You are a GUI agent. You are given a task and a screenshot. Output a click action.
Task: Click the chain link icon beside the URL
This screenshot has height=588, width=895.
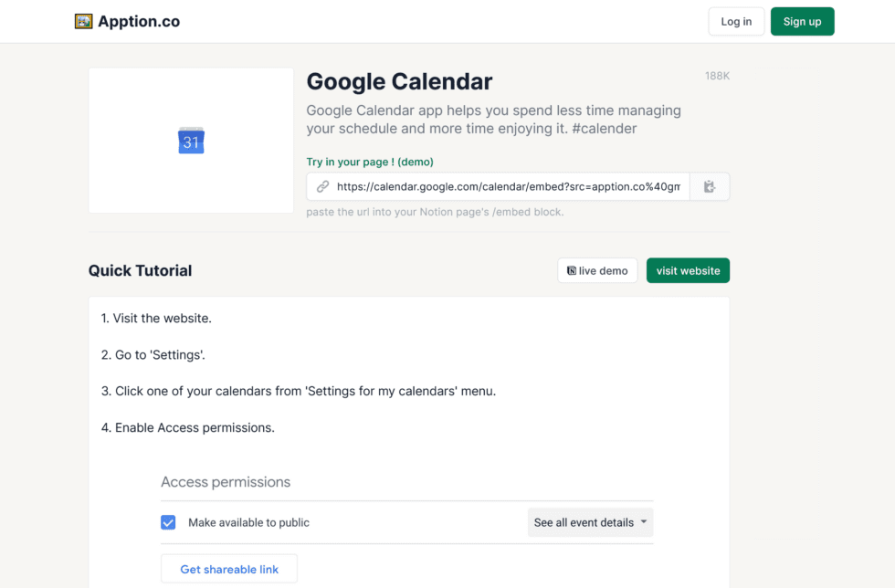click(x=322, y=186)
